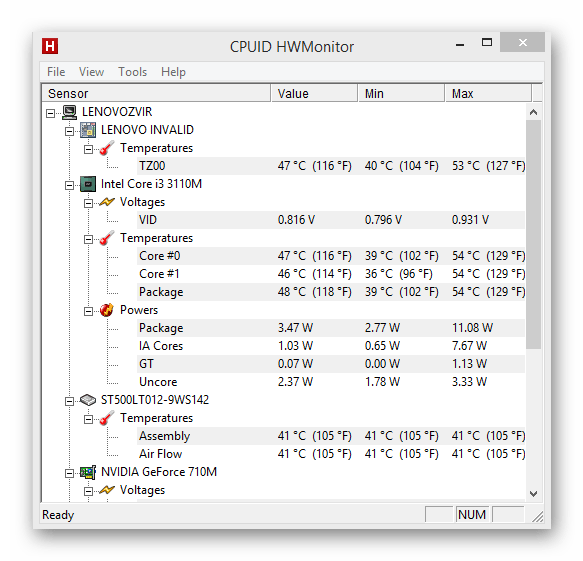Click the scrollbar down arrow
The width and height of the screenshot is (583, 561).
pyautogui.click(x=534, y=494)
